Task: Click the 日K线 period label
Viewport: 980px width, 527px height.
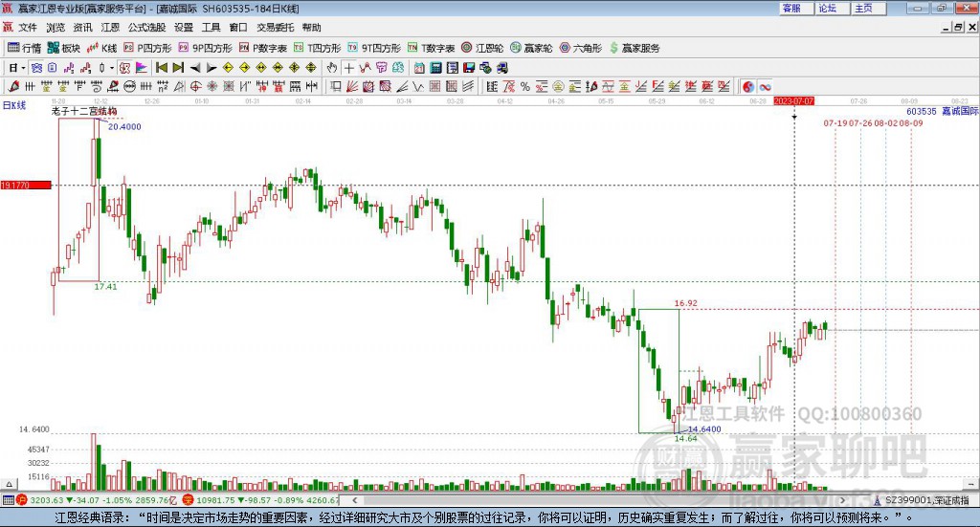Action: (13, 105)
